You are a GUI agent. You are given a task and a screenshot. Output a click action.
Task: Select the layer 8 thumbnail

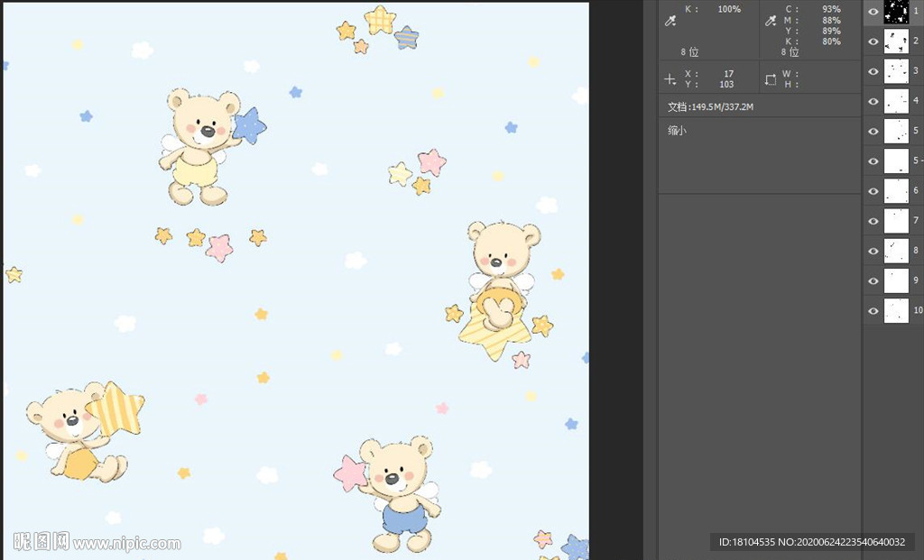tap(896, 251)
